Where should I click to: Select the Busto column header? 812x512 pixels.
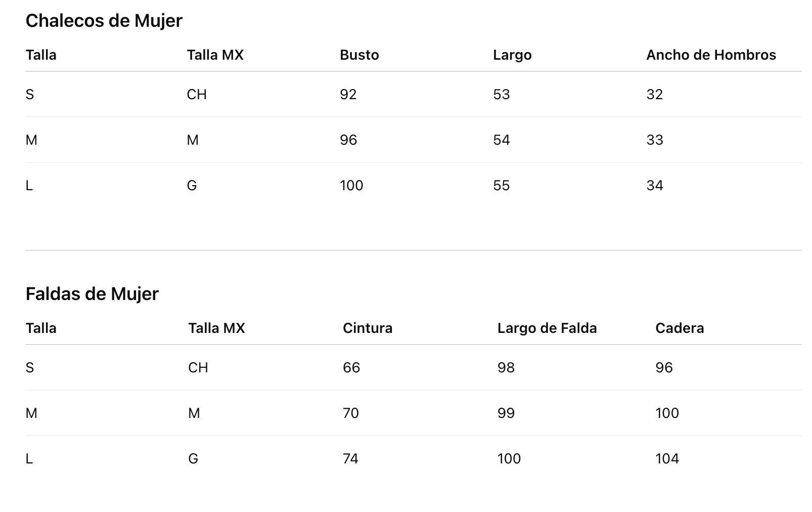point(359,55)
